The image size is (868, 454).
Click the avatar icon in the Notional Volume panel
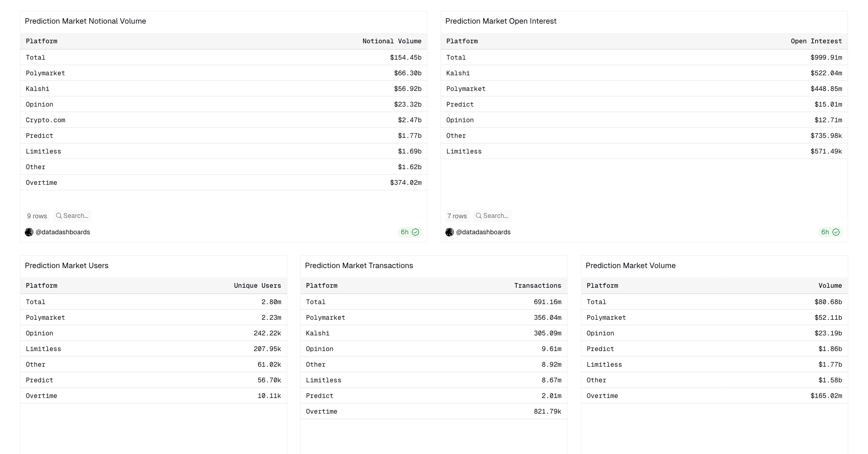[x=29, y=232]
